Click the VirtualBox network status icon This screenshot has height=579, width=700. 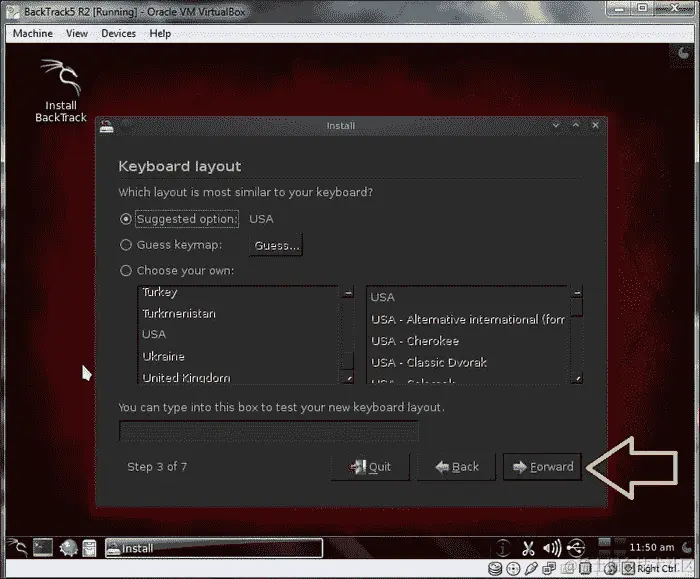point(549,569)
